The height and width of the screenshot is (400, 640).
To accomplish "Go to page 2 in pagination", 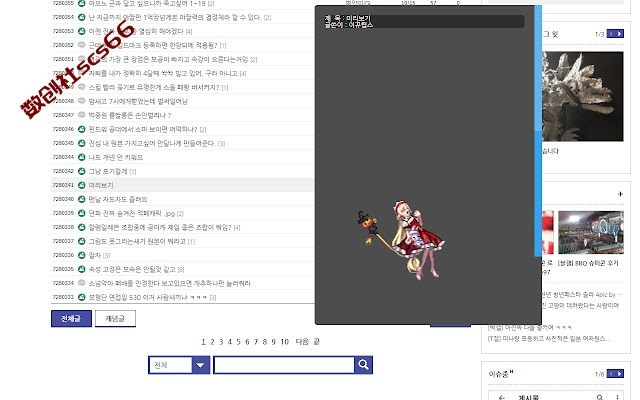I will pyautogui.click(x=212, y=342).
